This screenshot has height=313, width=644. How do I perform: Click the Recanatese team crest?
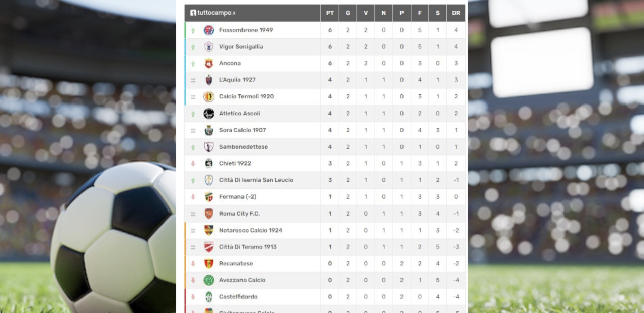click(209, 264)
